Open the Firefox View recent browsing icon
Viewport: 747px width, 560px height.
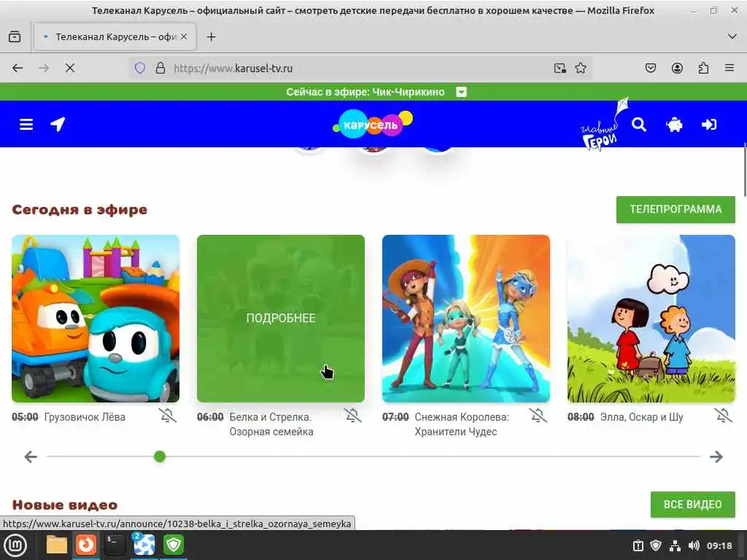15,36
